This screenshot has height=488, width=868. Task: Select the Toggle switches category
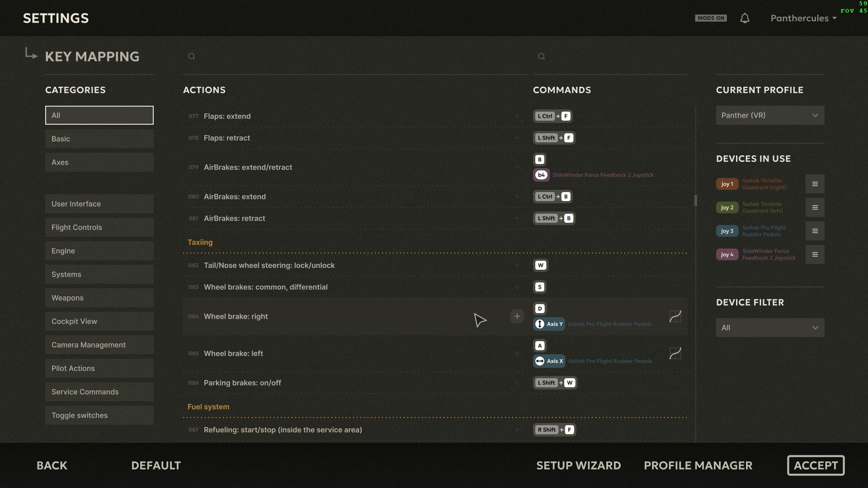(x=99, y=415)
